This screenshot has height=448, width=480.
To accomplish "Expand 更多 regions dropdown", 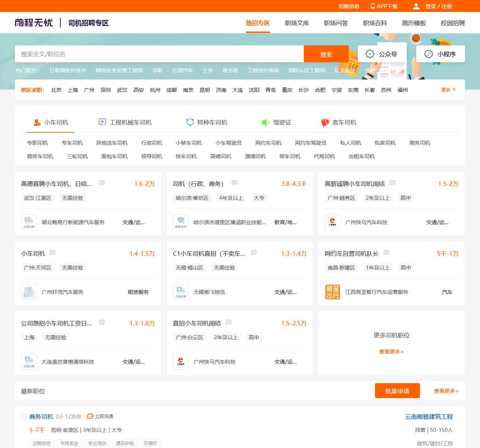I will (x=448, y=90).
